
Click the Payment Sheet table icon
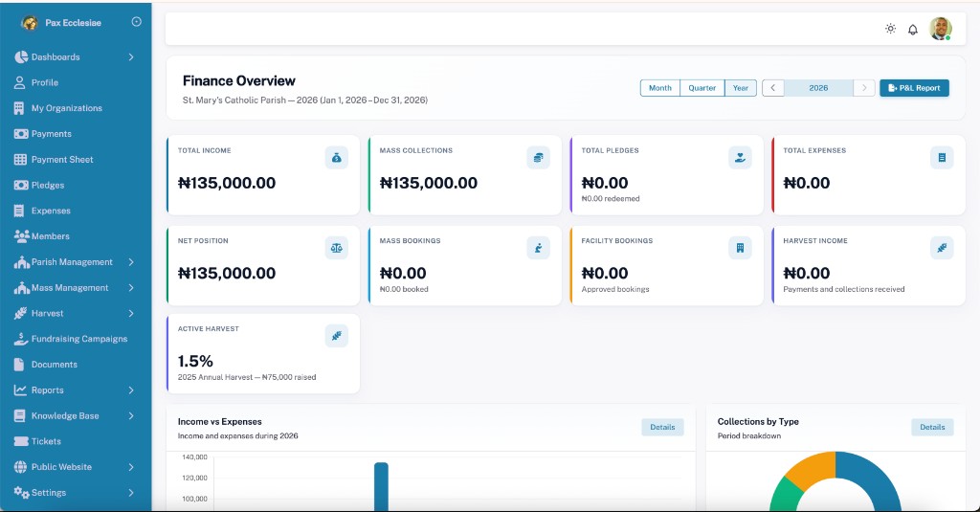[x=21, y=160]
